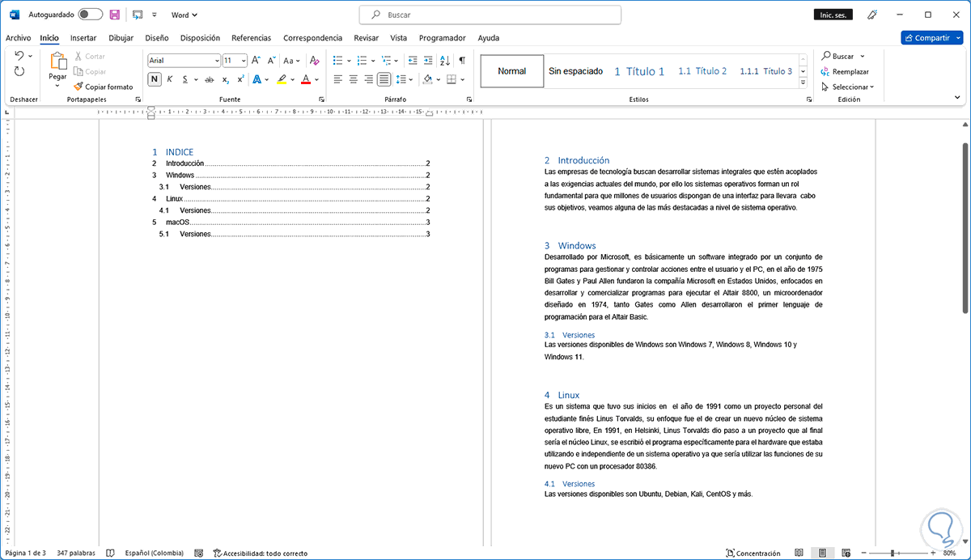The height and width of the screenshot is (560, 971).
Task: Expand the Pegar paste options arrow
Action: click(x=57, y=86)
